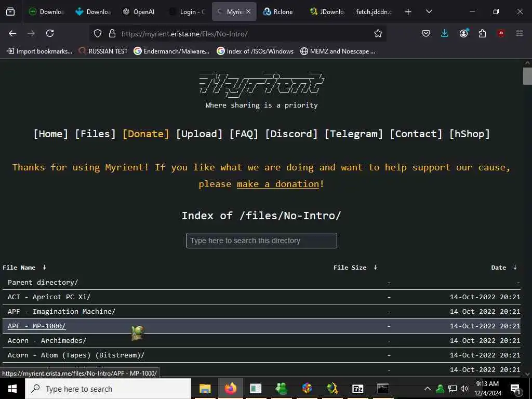
Task: Open ACT - Apricot PC Xi/ folder
Action: click(49, 297)
